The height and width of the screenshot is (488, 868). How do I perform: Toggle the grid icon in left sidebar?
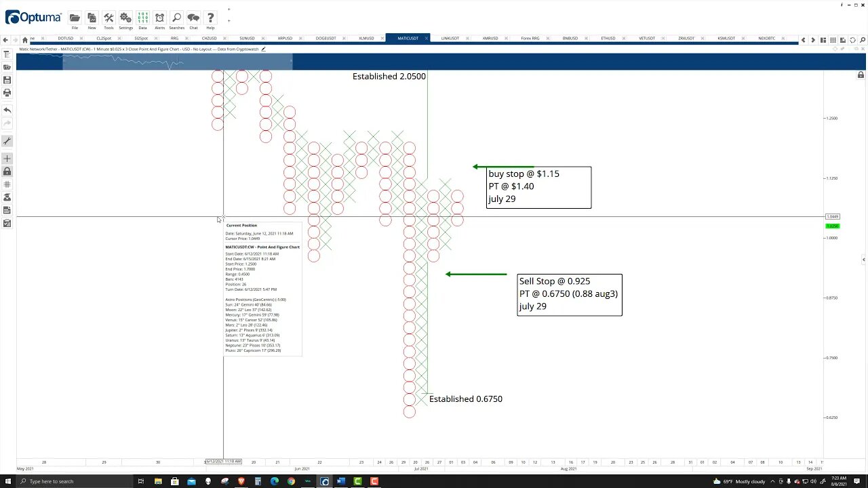[x=7, y=184]
